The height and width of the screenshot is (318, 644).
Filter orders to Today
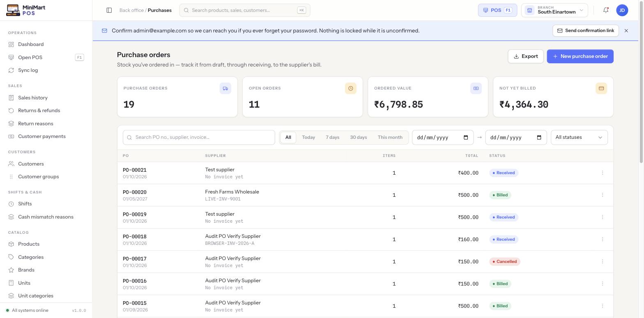(x=308, y=138)
